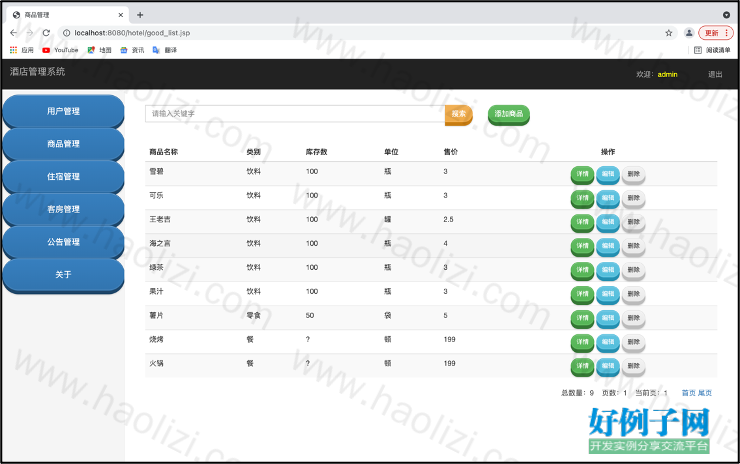The height and width of the screenshot is (464, 740).
Task: Select the 商品管理 browser tab
Action: pos(66,15)
